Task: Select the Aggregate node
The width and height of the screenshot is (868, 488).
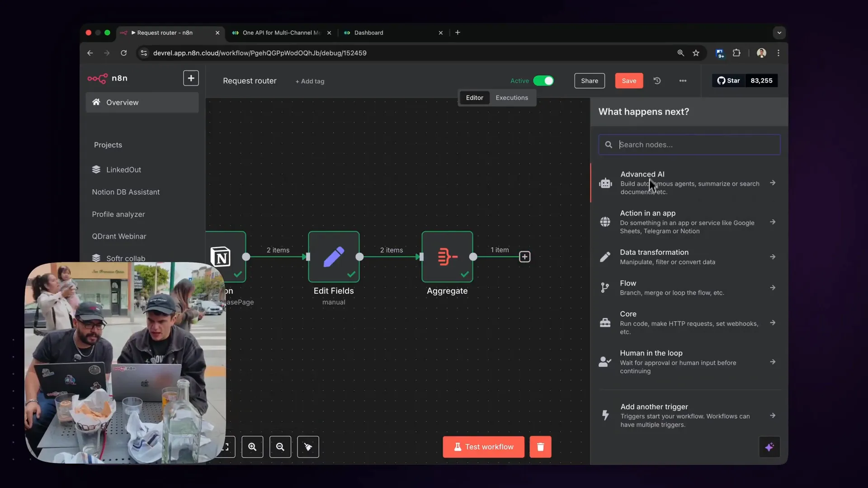Action: 447,257
